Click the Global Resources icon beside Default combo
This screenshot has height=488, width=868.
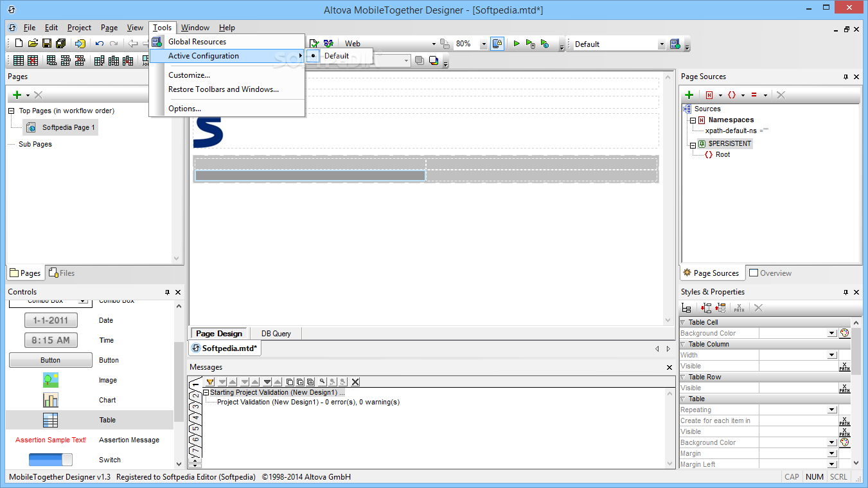(675, 44)
